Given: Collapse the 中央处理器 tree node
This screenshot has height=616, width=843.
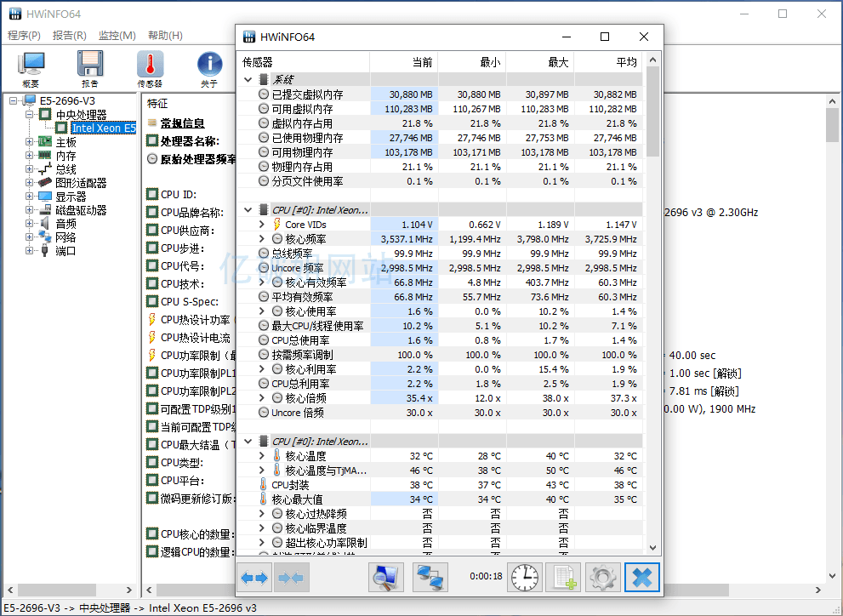Looking at the screenshot, I should [x=30, y=115].
